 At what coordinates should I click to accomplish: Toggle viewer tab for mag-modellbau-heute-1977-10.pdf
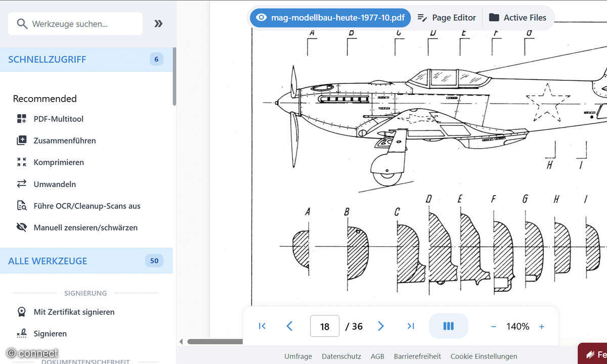[330, 18]
